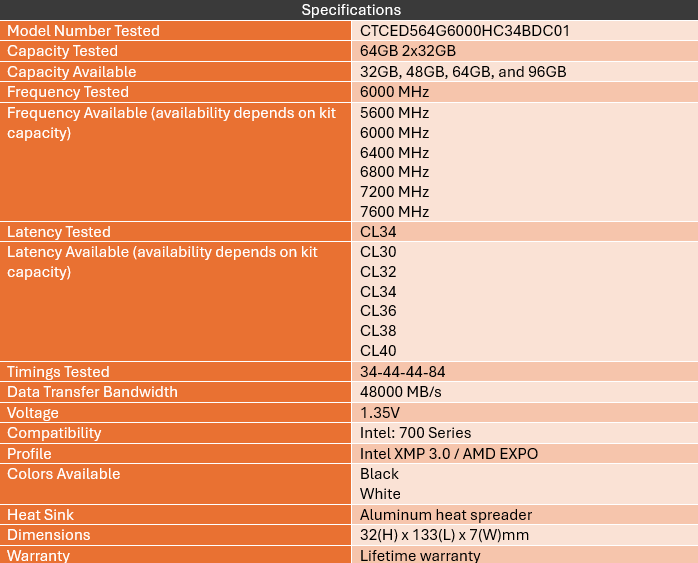Click the 48000 MB/s value
The height and width of the screenshot is (563, 698).
click(x=401, y=392)
